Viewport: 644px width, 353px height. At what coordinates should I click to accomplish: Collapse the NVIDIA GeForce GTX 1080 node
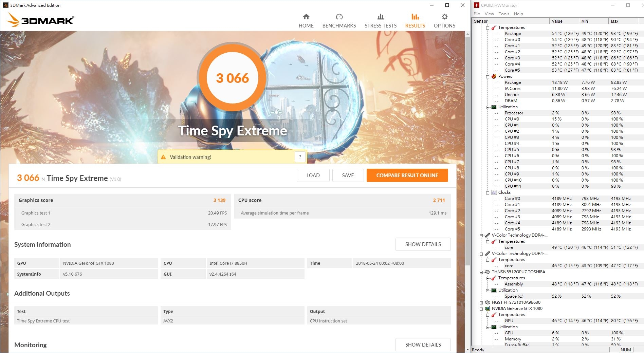[481, 309]
